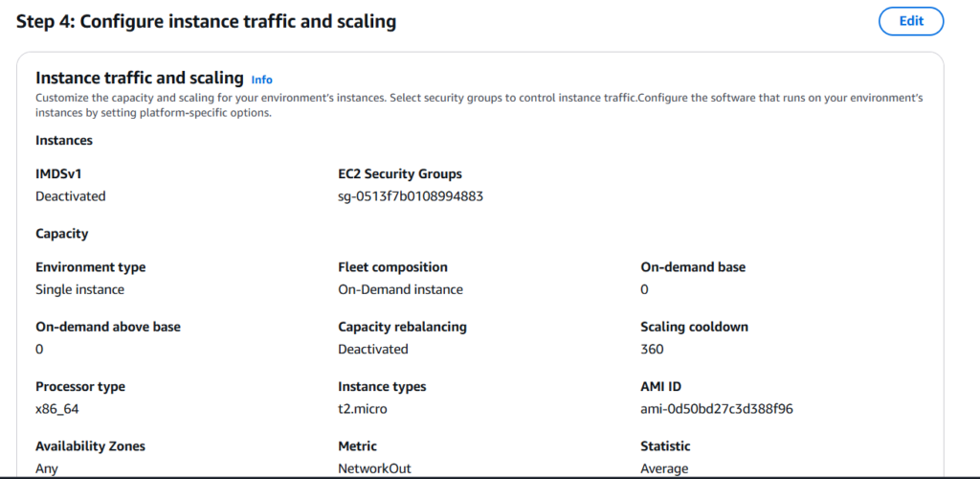This screenshot has height=479, width=980.
Task: Click the Single instance environment type value
Action: pyautogui.click(x=79, y=289)
